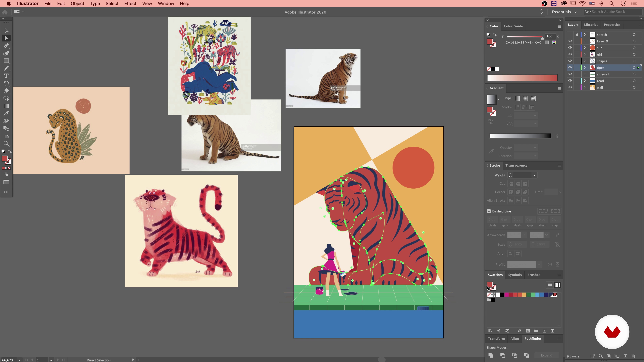The width and height of the screenshot is (644, 362).
Task: Select the Zoom tool
Action: coord(6,144)
